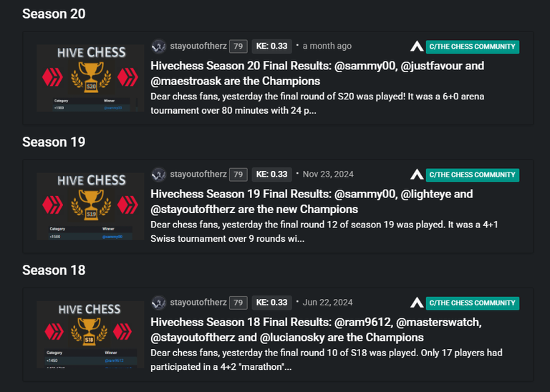Click KE: 0.33 badge on Season 19 post
The image size is (550, 392).
point(272,175)
